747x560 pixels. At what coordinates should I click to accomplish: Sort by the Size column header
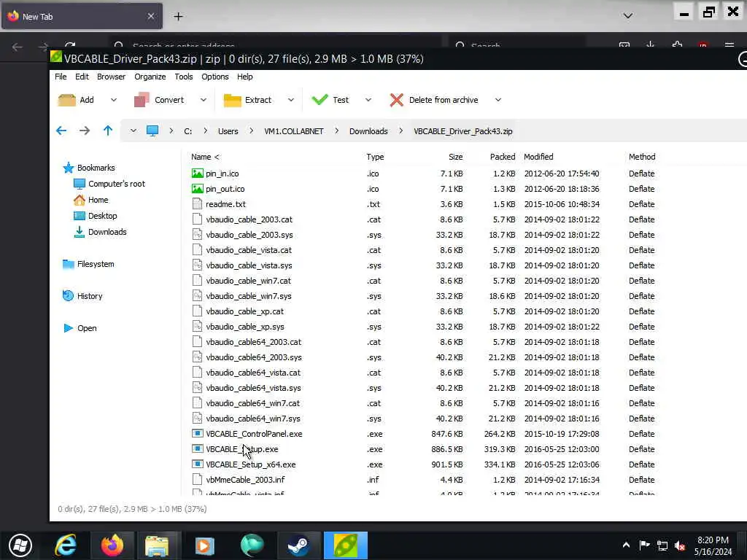(x=455, y=157)
